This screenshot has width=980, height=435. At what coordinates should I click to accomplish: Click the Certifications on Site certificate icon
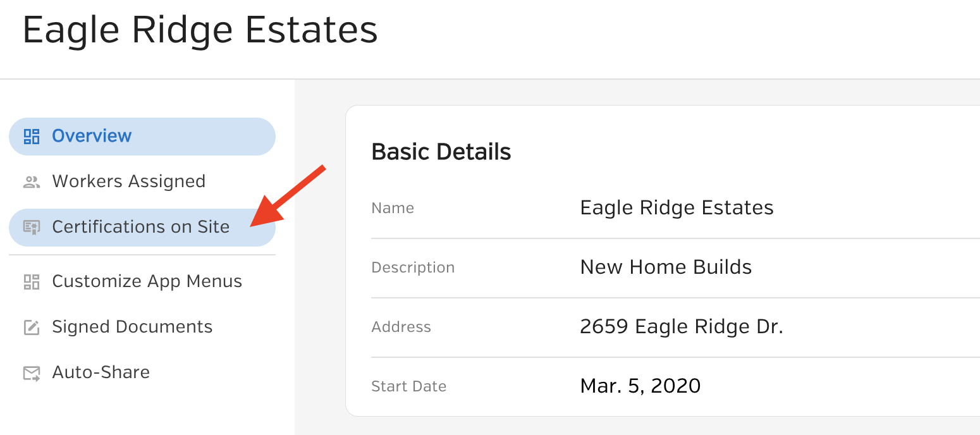32,227
